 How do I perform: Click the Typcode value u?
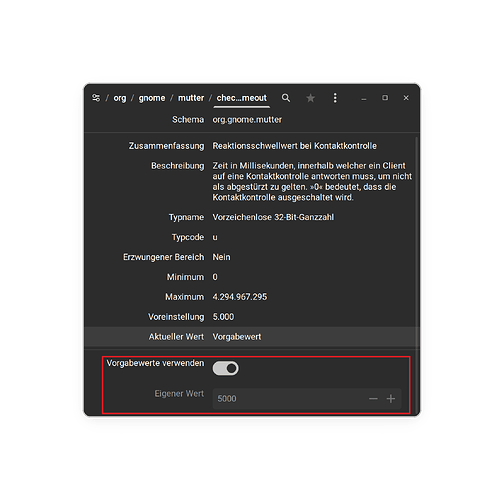pyautogui.click(x=215, y=237)
